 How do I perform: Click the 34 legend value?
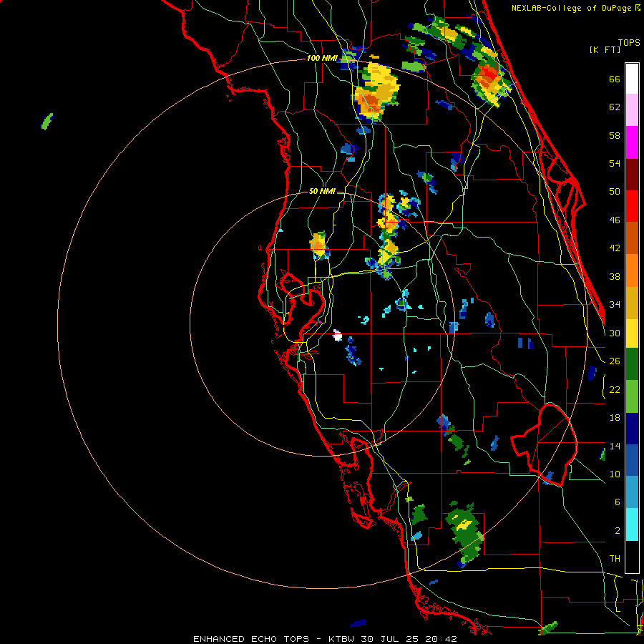tap(615, 305)
